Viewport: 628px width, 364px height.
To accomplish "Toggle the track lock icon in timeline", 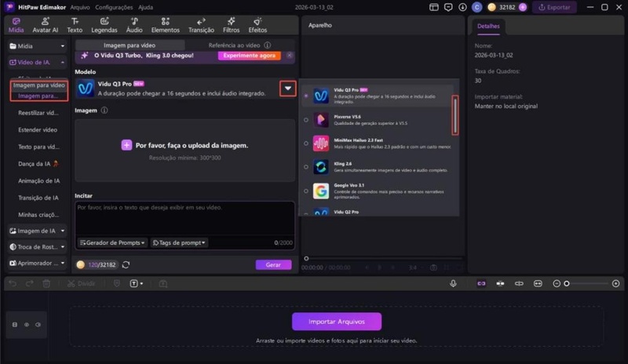I will click(x=15, y=325).
